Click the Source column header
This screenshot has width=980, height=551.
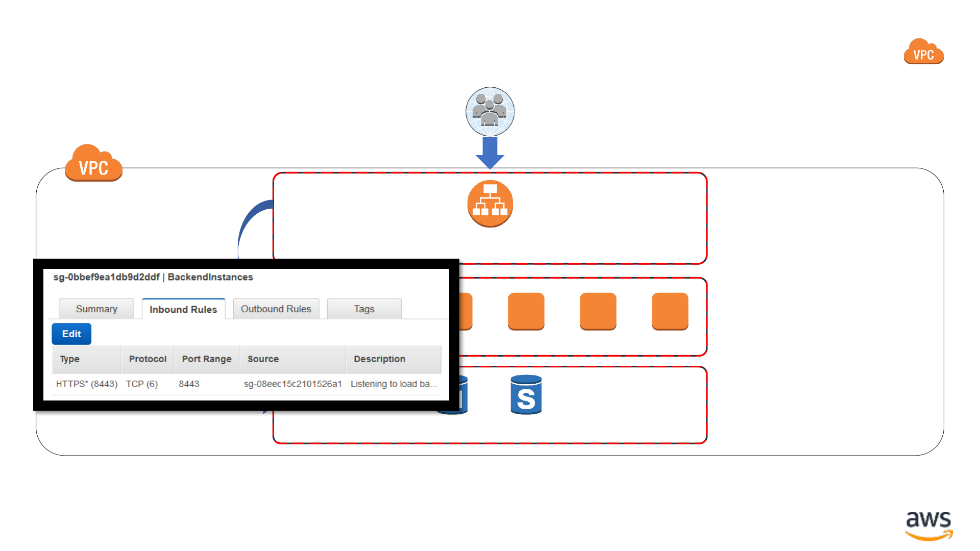point(293,359)
